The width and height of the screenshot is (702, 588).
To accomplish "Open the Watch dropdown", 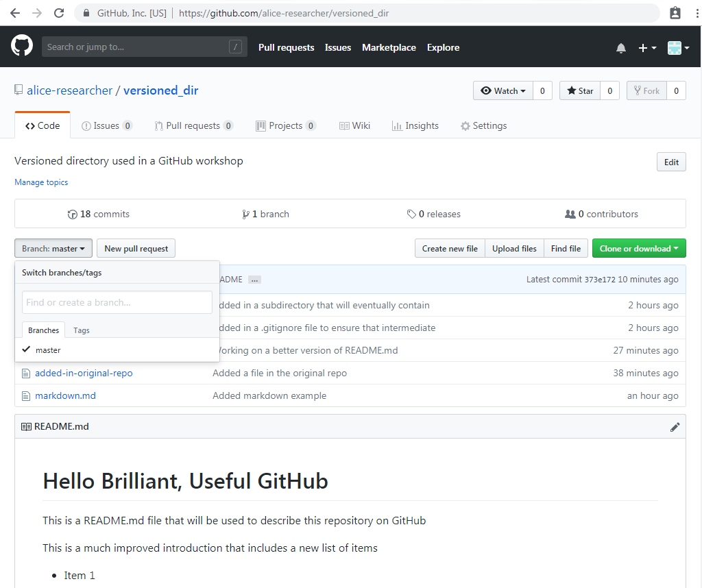I will tap(503, 90).
